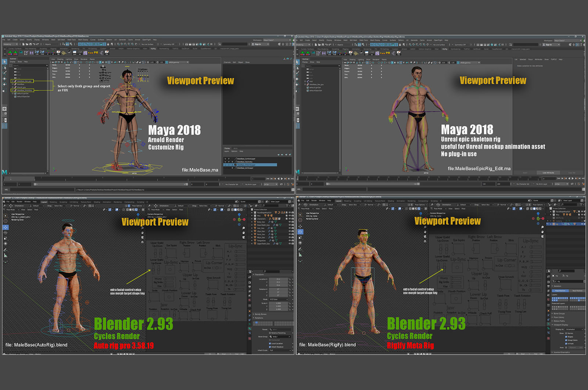
Task: Toggle Local Location checkbox in AutoRig bone relations
Action: [x=270, y=343]
